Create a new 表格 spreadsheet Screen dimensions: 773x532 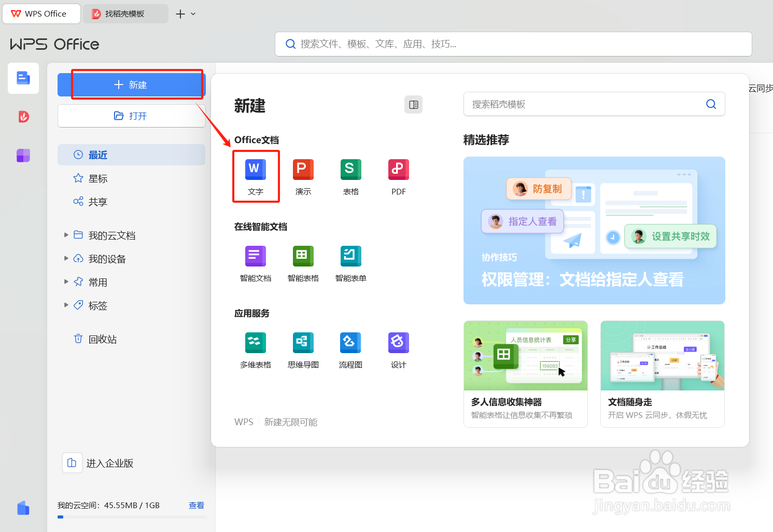(x=351, y=176)
